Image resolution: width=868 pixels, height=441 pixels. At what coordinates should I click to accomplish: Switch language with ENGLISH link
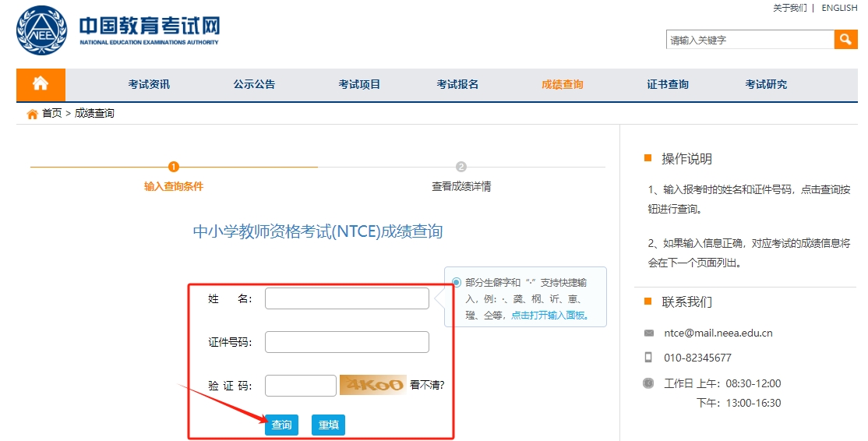839,8
